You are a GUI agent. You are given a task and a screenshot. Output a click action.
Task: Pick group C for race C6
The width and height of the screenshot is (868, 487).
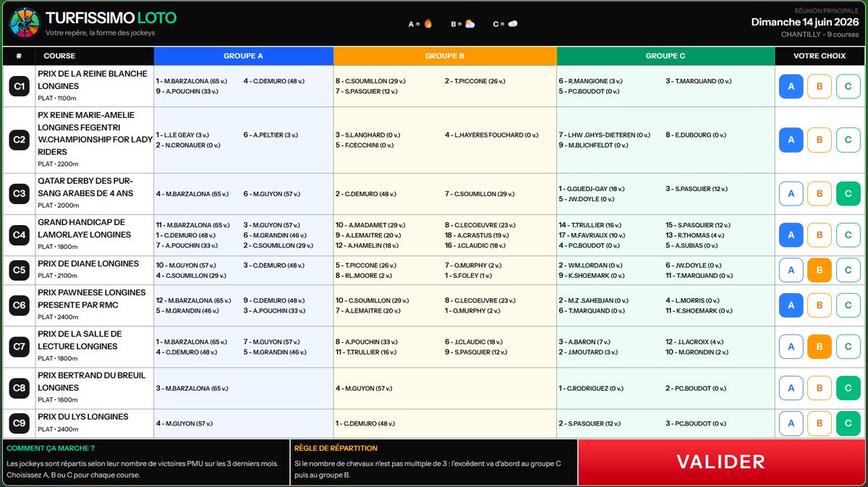tap(848, 305)
